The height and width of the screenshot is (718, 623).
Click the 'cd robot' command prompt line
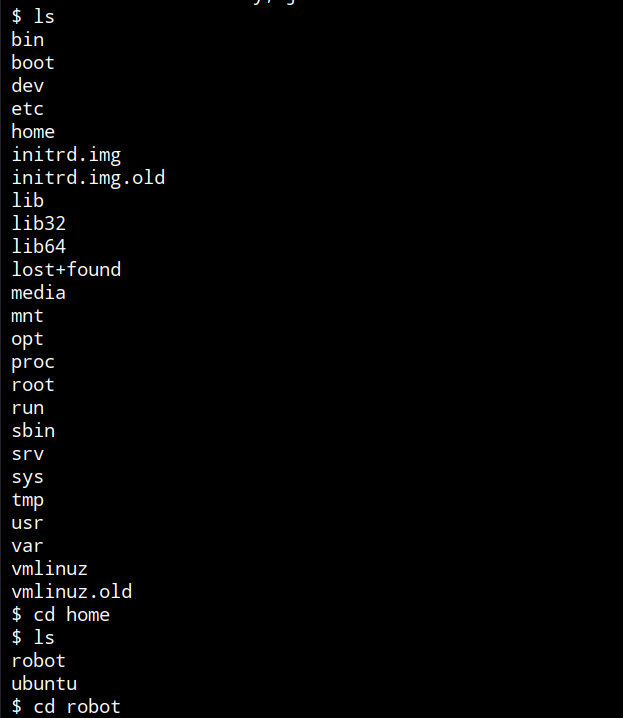(66, 707)
